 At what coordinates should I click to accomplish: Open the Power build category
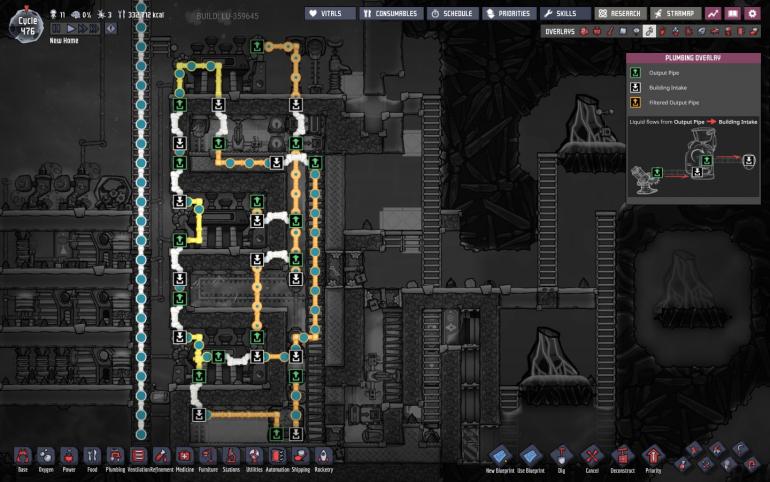pyautogui.click(x=69, y=459)
